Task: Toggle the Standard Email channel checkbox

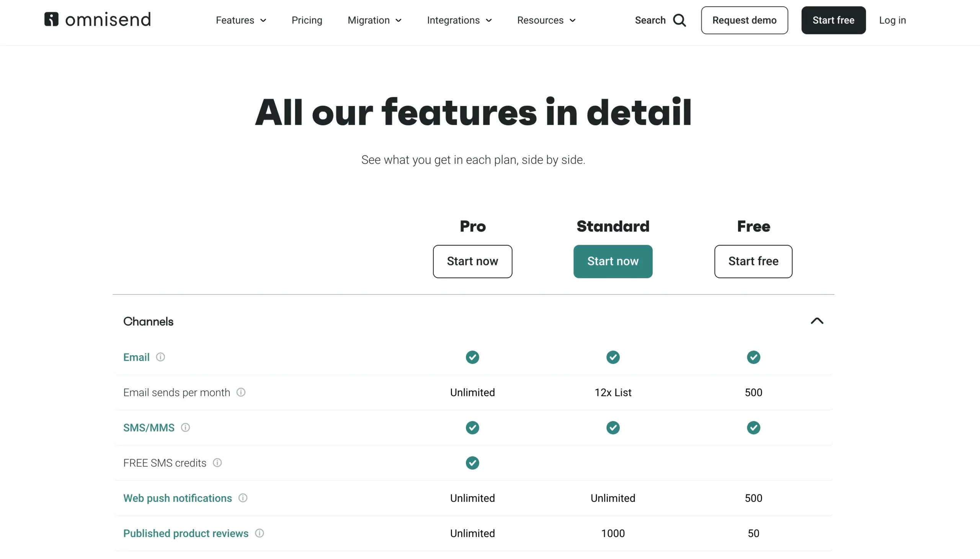Action: pyautogui.click(x=612, y=357)
